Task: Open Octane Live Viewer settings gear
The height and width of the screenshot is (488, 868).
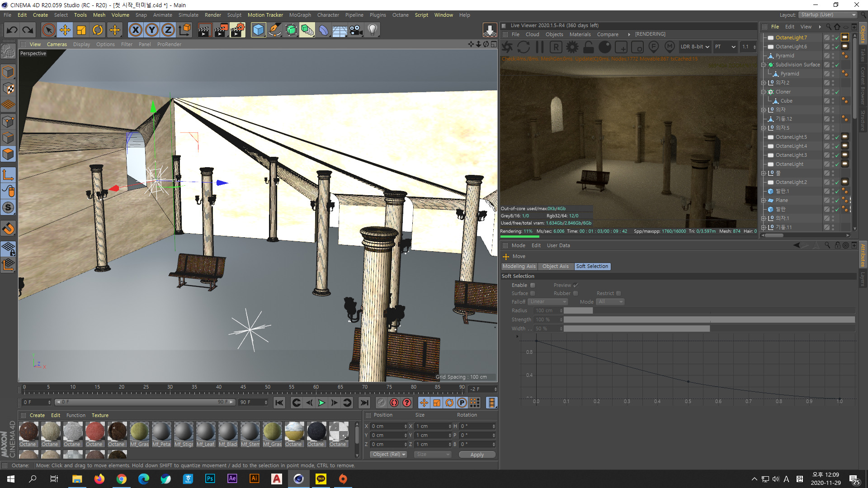Action: pos(572,47)
